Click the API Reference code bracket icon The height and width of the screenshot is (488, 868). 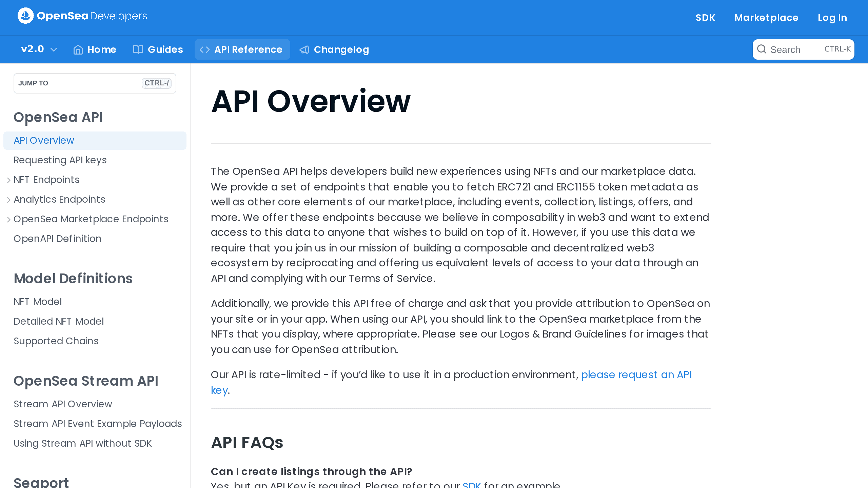[205, 49]
